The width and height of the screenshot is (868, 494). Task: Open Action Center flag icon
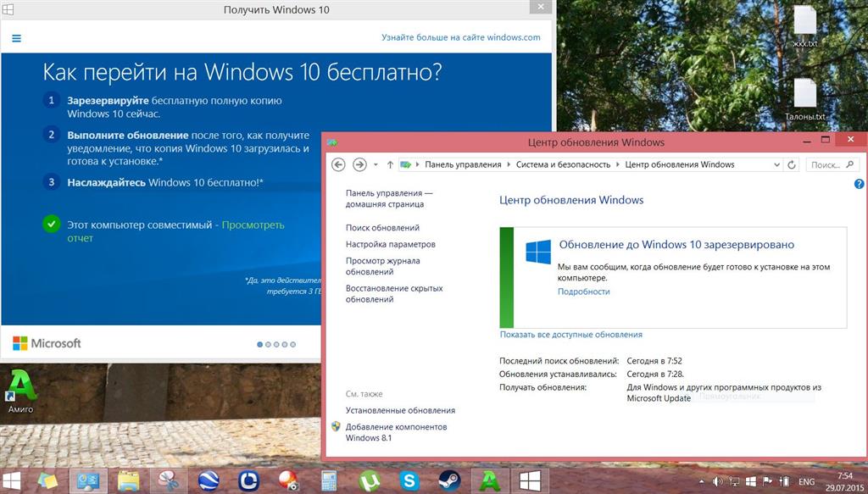coord(768,482)
